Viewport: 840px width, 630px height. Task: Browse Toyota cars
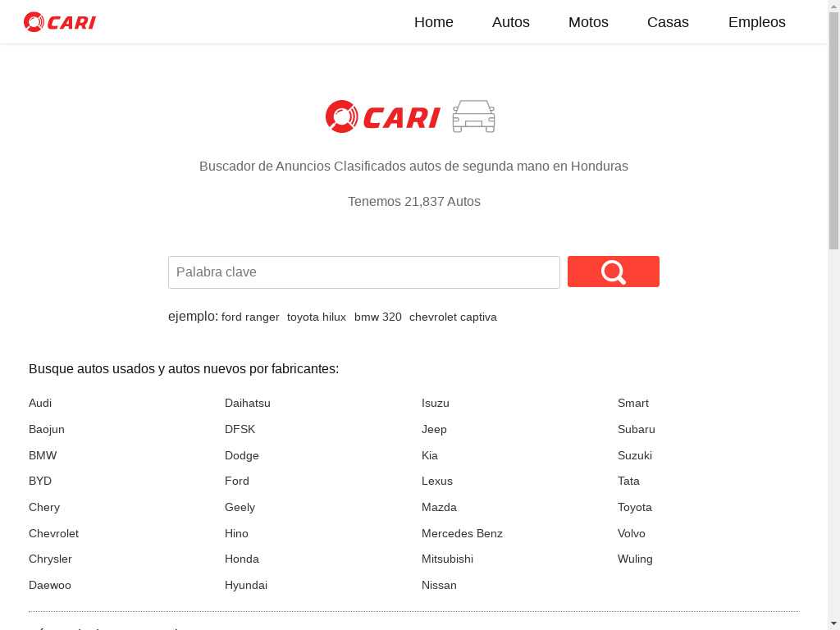pyautogui.click(x=635, y=507)
